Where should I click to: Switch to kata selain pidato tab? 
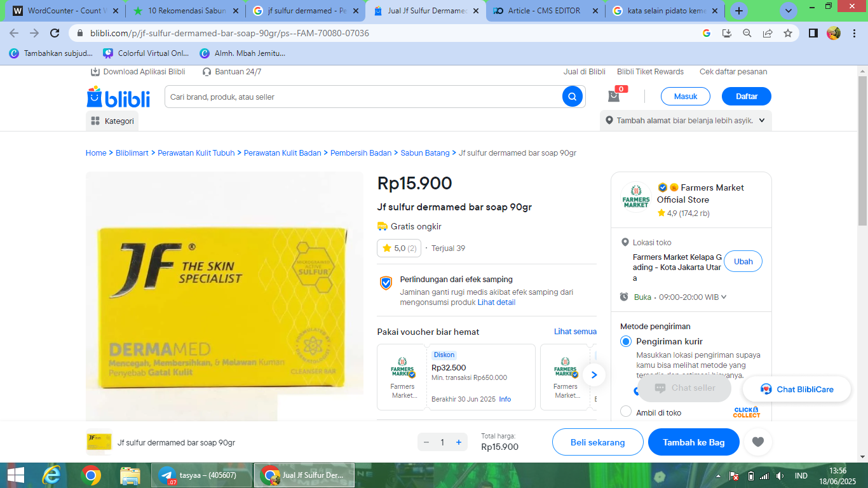pos(666,11)
